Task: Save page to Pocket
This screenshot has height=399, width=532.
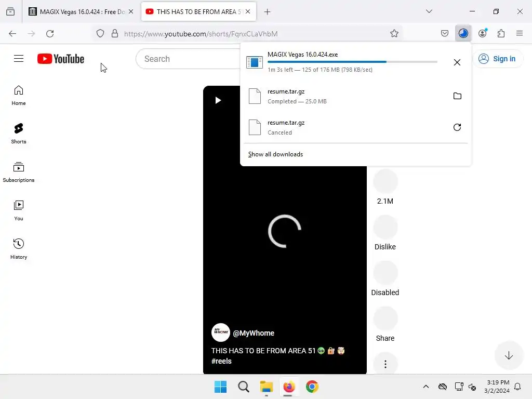Action: point(445,34)
